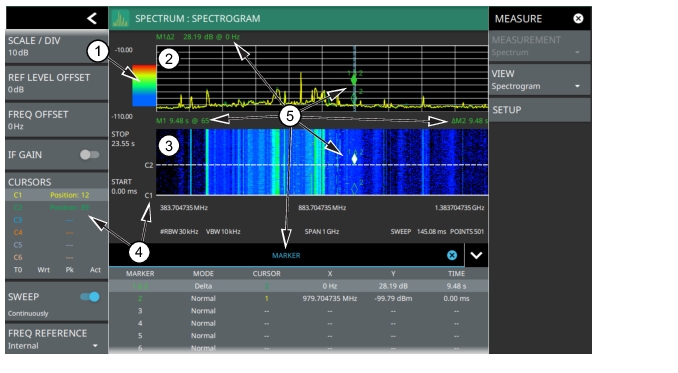
Task: Close the MEASURE panel
Action: (578, 19)
